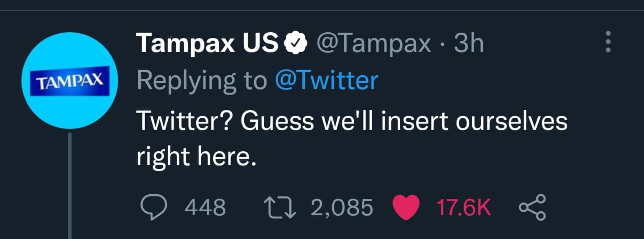Click the 3h timestamp

click(469, 43)
